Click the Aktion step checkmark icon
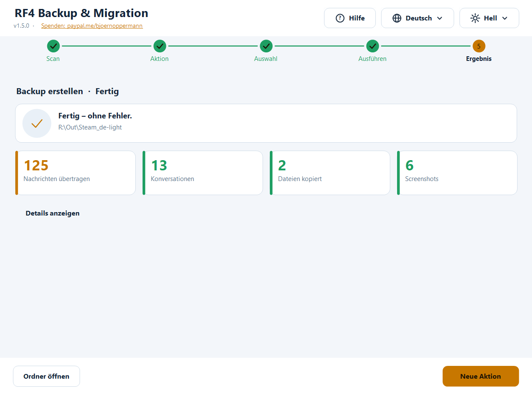 point(160,46)
